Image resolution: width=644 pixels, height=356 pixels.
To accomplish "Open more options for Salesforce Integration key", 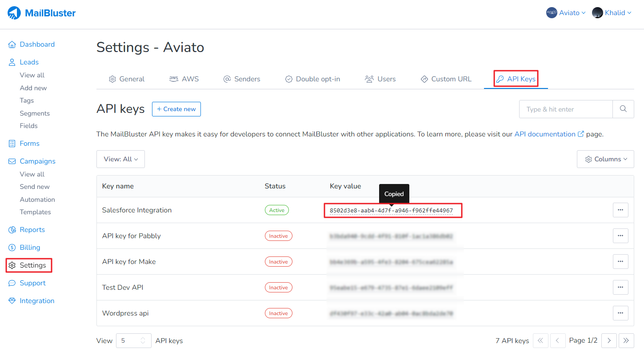I will (620, 210).
